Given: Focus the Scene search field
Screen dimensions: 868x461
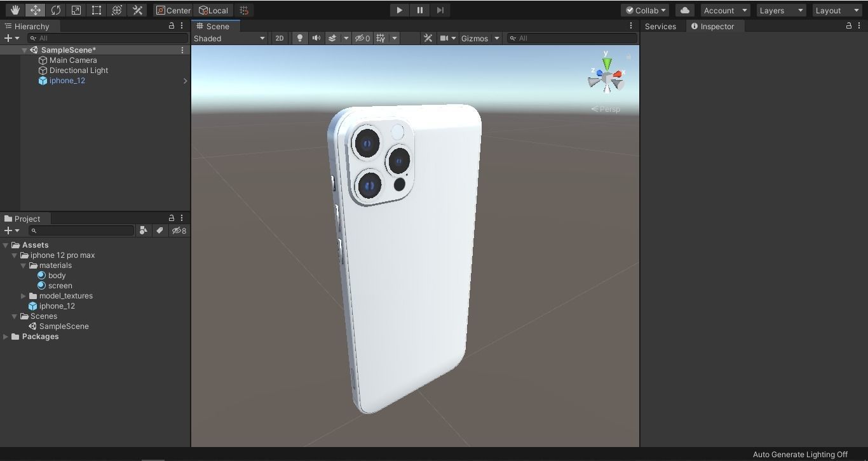Looking at the screenshot, I should (x=572, y=38).
